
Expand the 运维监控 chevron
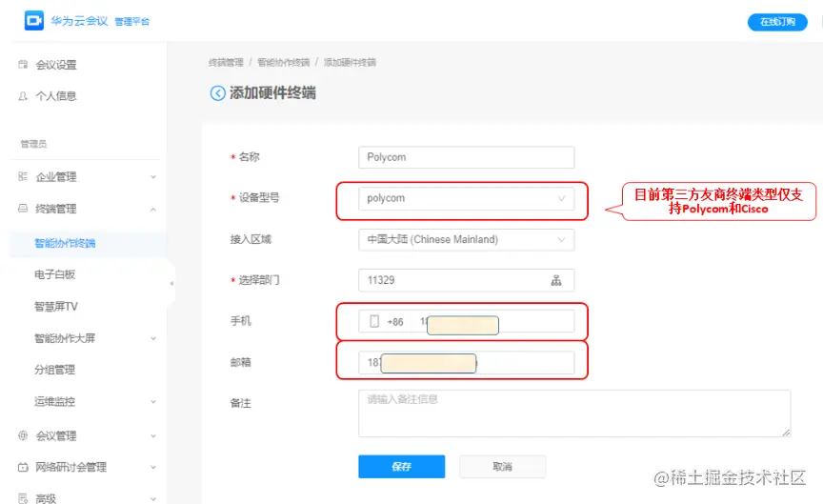pyautogui.click(x=153, y=402)
